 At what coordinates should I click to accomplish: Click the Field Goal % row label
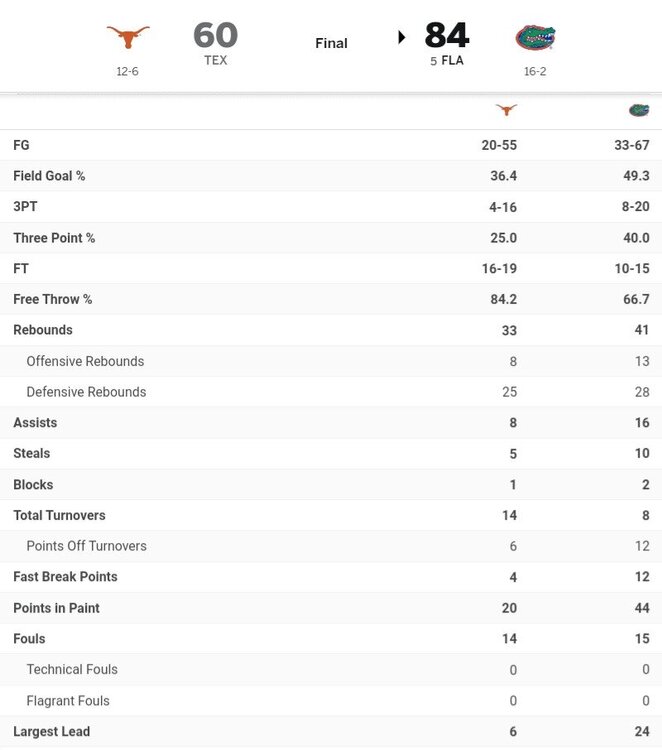coord(49,176)
